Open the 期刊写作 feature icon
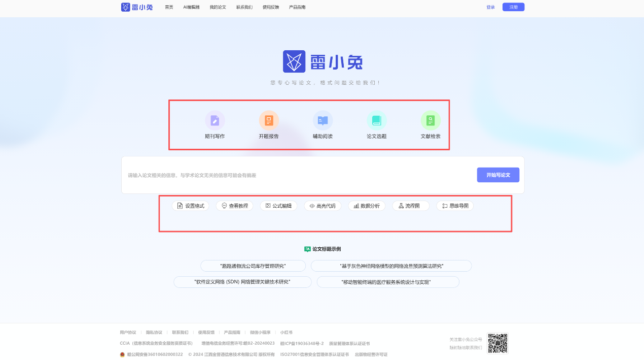This screenshot has height=360, width=644. [x=215, y=120]
